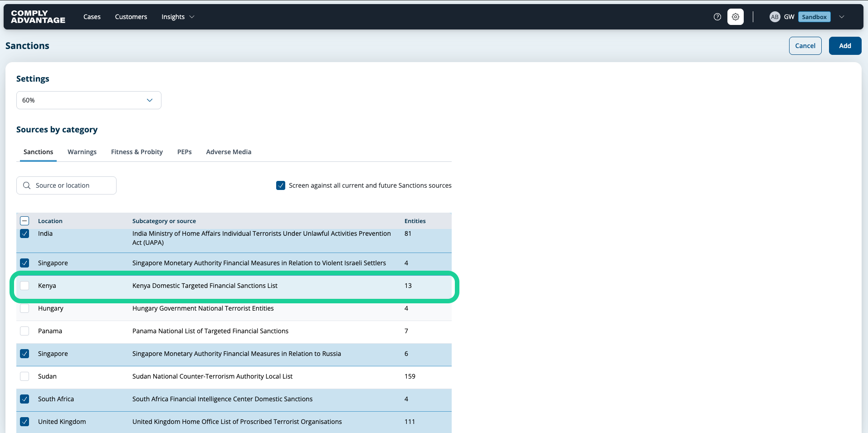Check the Sudan Counter-Terrorism list checkbox
868x433 pixels.
[24, 376]
